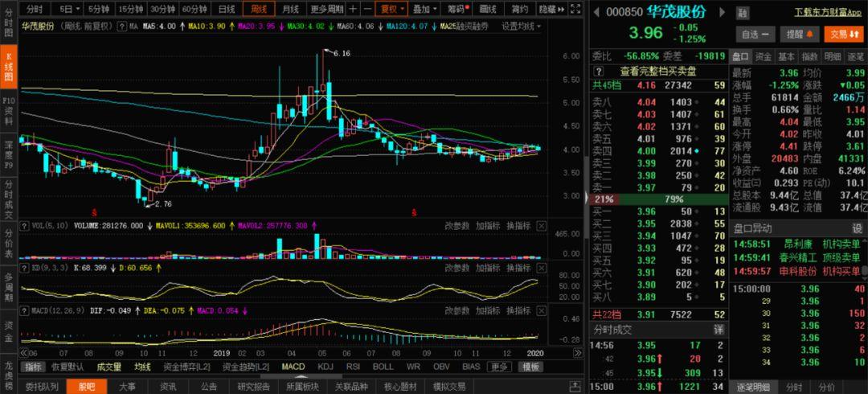Open 下载东方财富App link
Screen dimensions: 868x394
828,12
